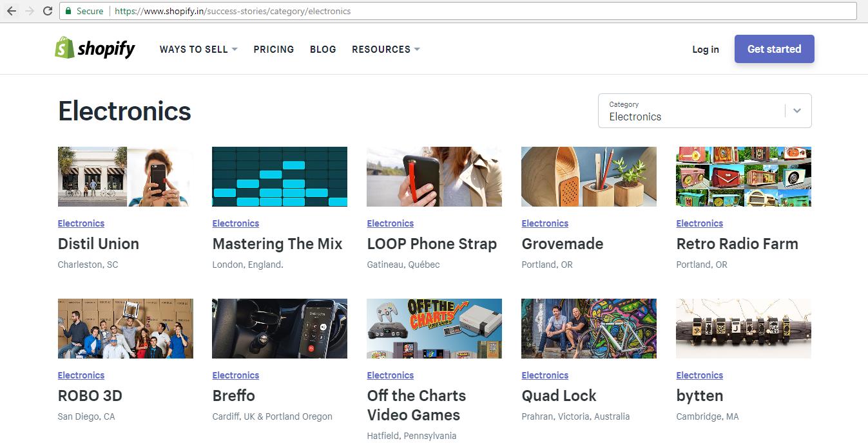Click the LOOP Phone Strap thumbnail
This screenshot has height=448, width=868.
pos(434,176)
